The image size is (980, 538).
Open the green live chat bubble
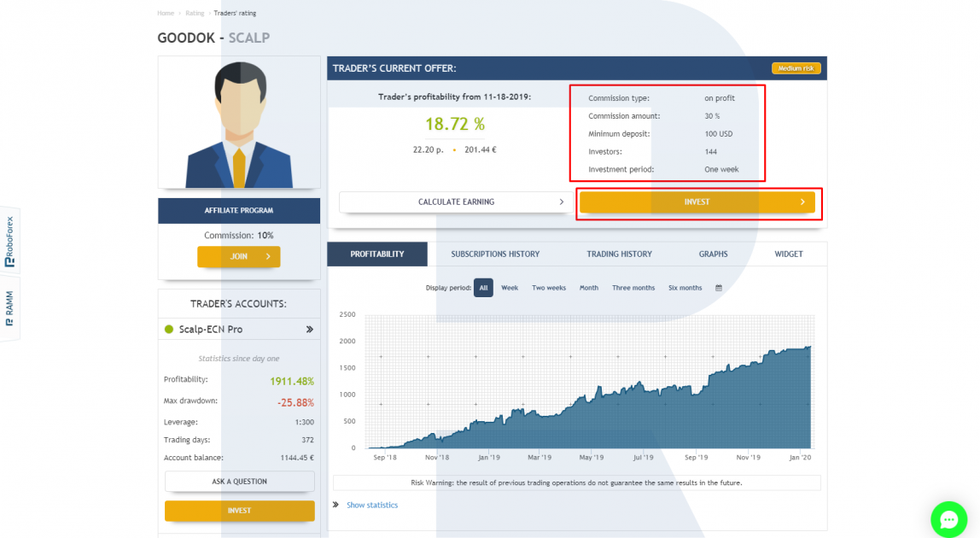coord(948,519)
